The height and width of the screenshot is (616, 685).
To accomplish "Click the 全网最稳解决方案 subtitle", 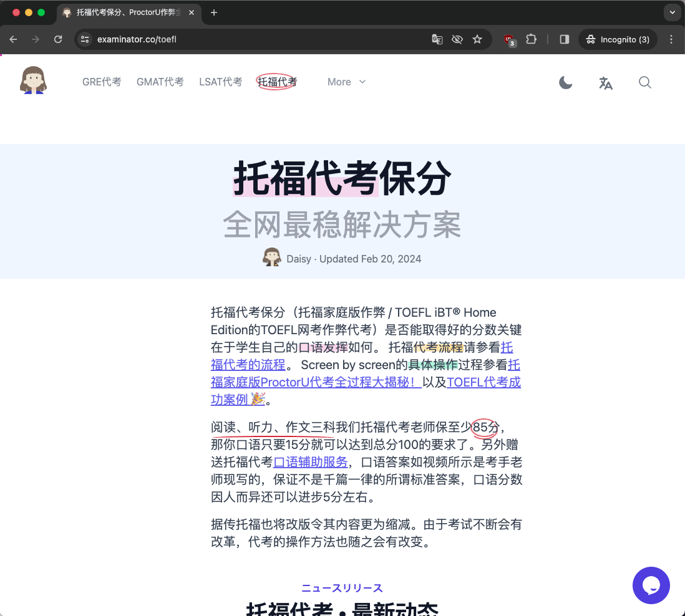I will tap(342, 225).
